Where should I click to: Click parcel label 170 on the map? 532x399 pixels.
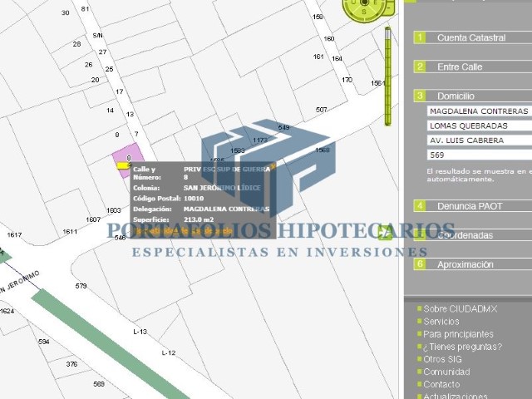pos(347,80)
